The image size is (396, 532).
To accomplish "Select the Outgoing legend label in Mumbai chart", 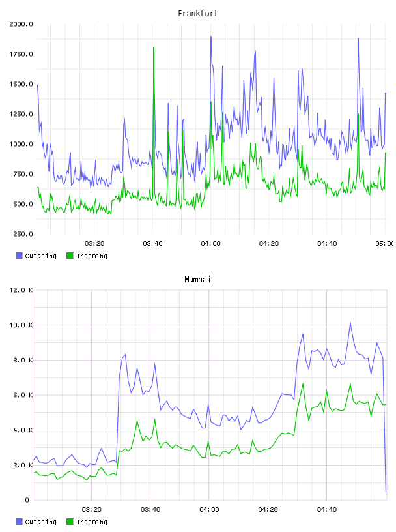I will (40, 522).
